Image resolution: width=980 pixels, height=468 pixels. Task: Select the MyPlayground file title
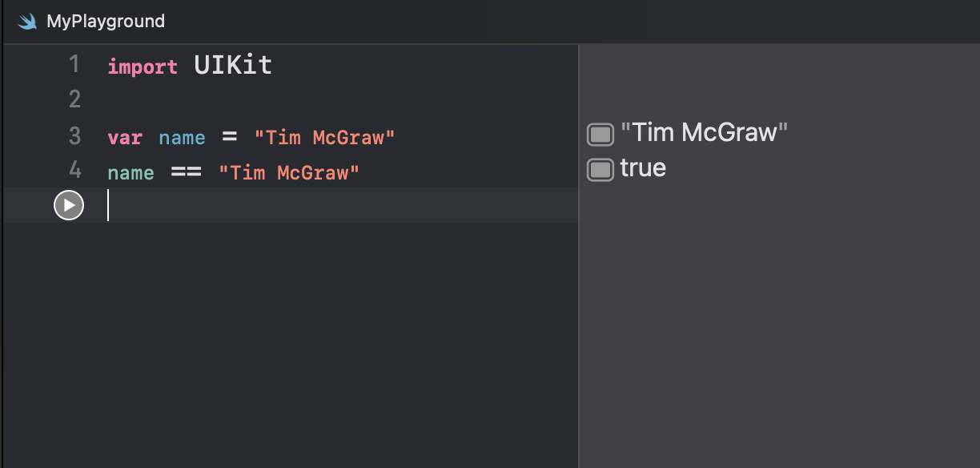coord(106,22)
